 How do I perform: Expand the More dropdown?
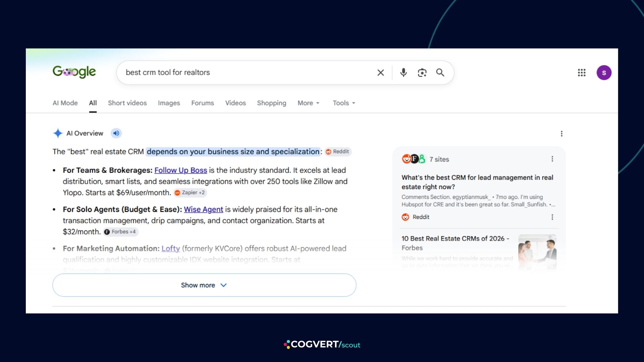309,103
